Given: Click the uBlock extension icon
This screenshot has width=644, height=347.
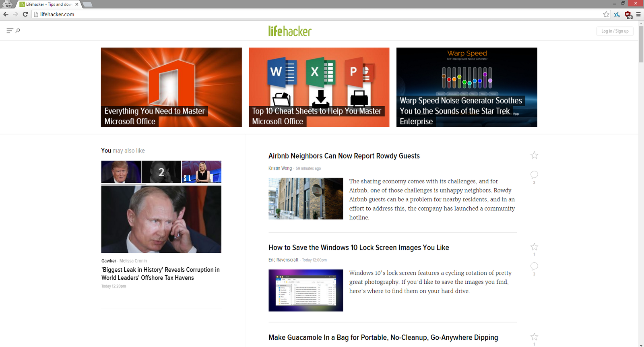Looking at the screenshot, I should point(628,14).
